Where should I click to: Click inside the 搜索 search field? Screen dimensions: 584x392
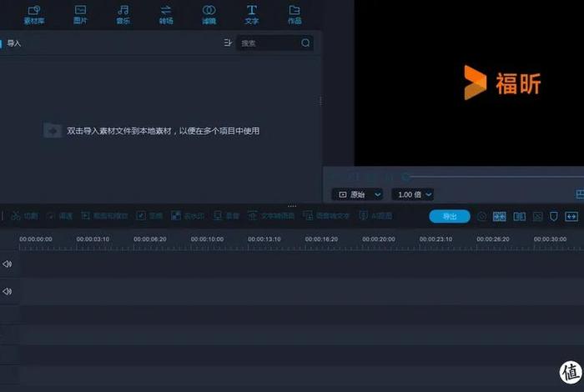274,43
